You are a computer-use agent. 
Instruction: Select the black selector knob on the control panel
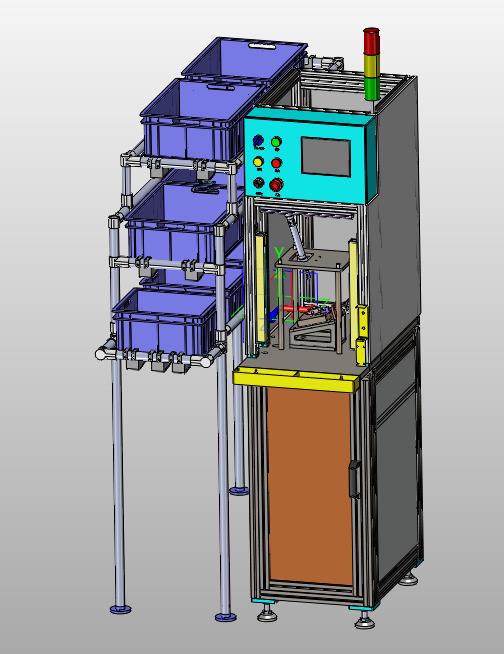[259, 183]
